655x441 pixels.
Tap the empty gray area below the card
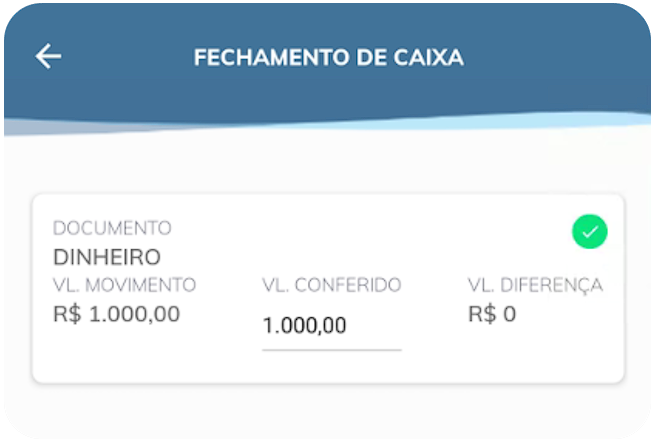pos(328,410)
